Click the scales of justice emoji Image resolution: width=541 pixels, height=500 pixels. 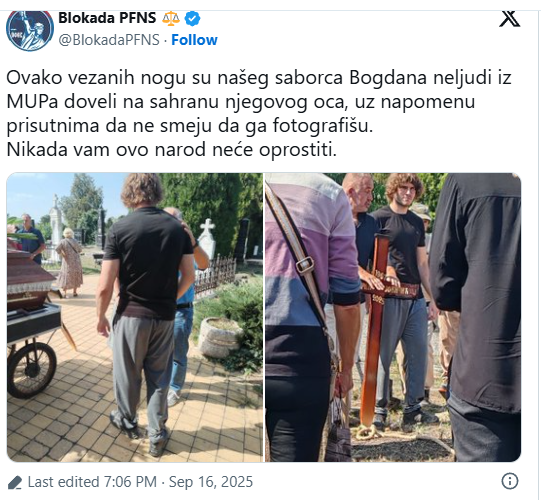pos(171,18)
